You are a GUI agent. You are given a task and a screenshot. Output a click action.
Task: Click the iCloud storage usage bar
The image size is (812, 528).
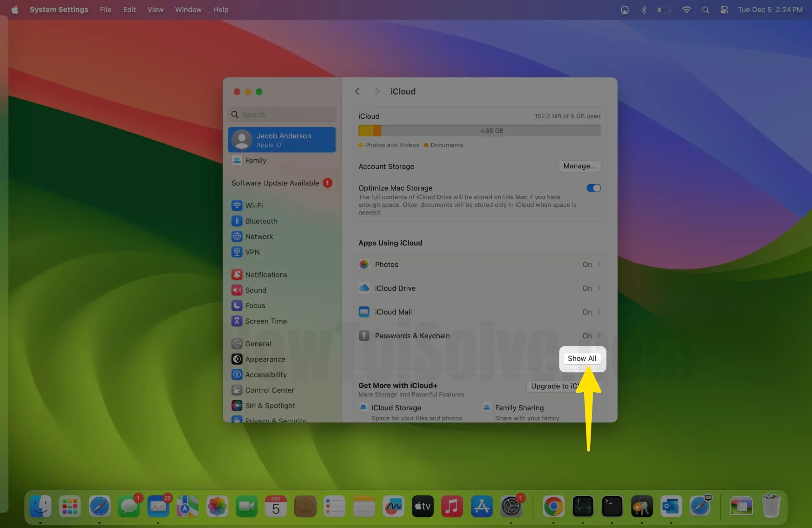pyautogui.click(x=479, y=131)
